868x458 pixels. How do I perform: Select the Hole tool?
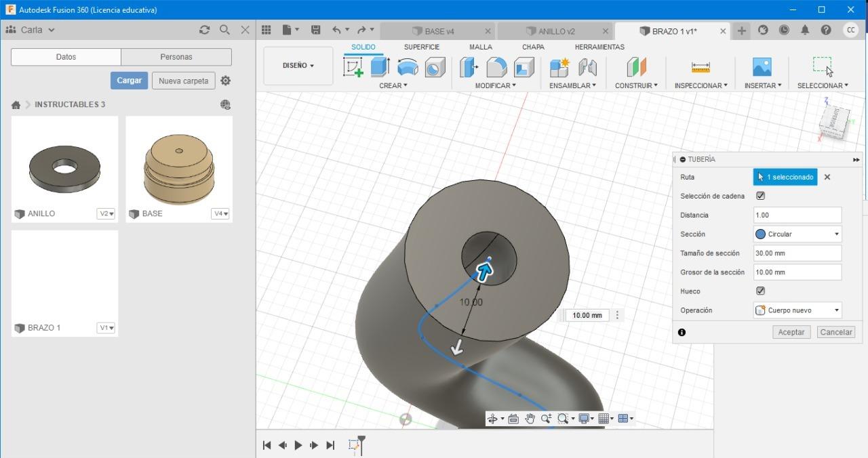click(x=435, y=67)
